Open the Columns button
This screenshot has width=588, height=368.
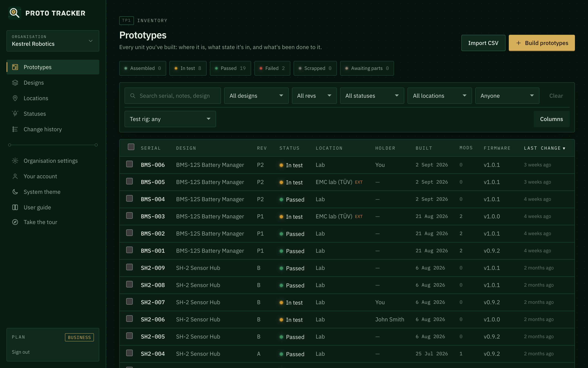pos(551,119)
